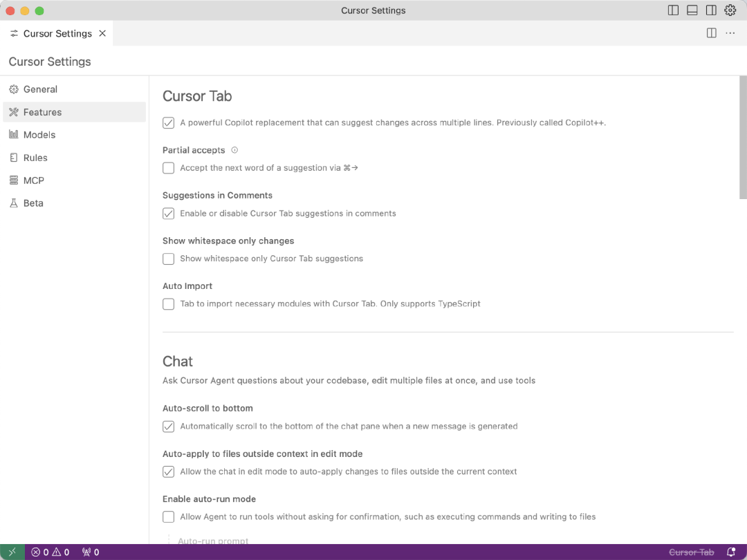Open settings via title bar gear icon

coord(730,10)
